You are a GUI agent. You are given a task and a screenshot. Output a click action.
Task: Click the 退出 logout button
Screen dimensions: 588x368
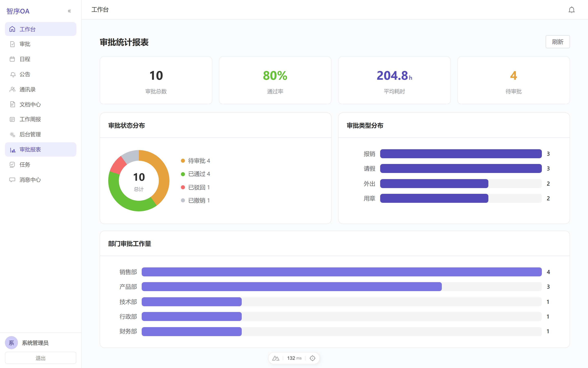click(x=41, y=358)
